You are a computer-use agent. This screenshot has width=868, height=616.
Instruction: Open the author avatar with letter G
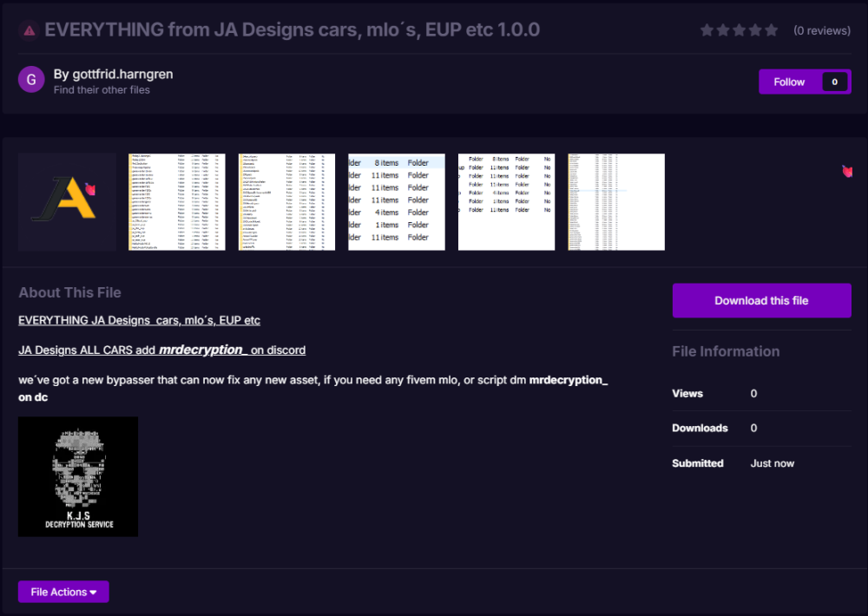[31, 80]
